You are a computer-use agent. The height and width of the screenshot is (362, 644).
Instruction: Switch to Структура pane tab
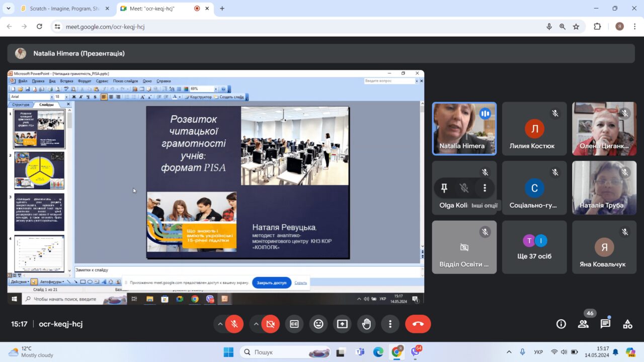[21, 105]
